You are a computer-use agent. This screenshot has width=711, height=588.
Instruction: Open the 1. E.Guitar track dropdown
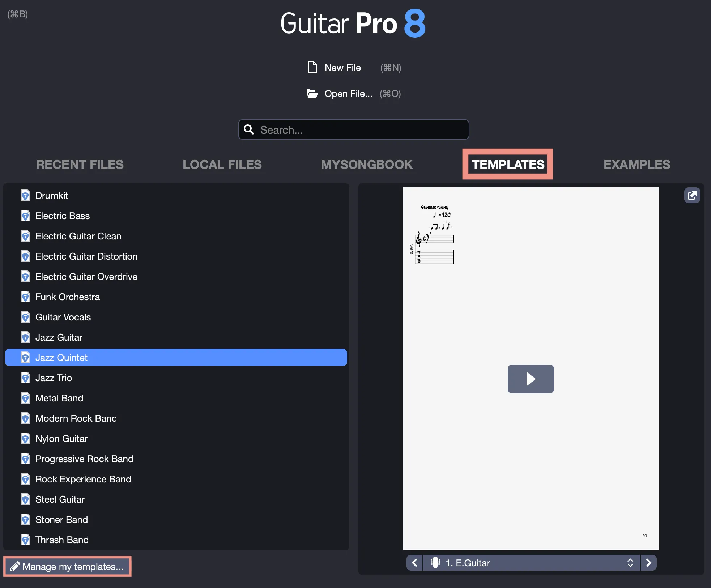(531, 563)
